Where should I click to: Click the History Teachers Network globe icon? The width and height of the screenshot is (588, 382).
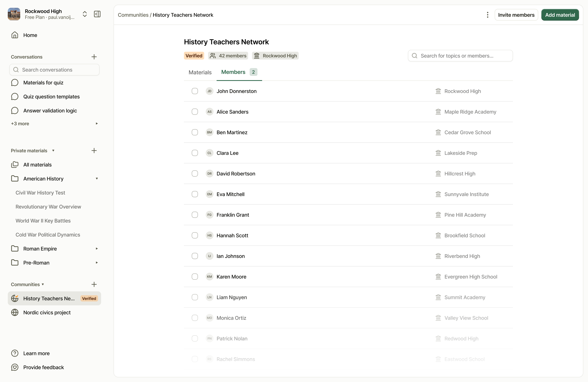pyautogui.click(x=15, y=298)
